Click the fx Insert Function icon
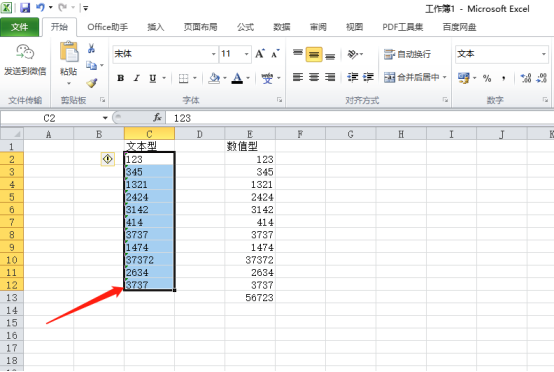The width and height of the screenshot is (554, 372). (x=157, y=117)
